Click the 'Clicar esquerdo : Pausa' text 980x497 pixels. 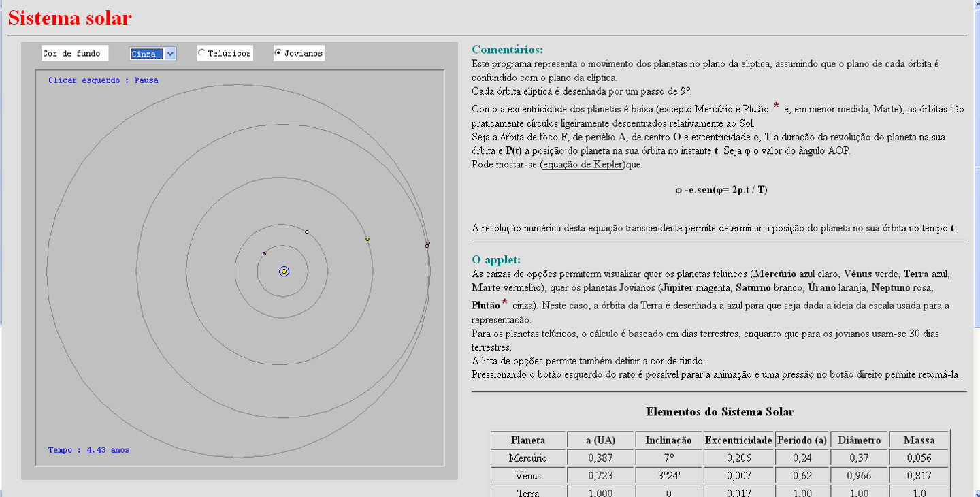(103, 80)
